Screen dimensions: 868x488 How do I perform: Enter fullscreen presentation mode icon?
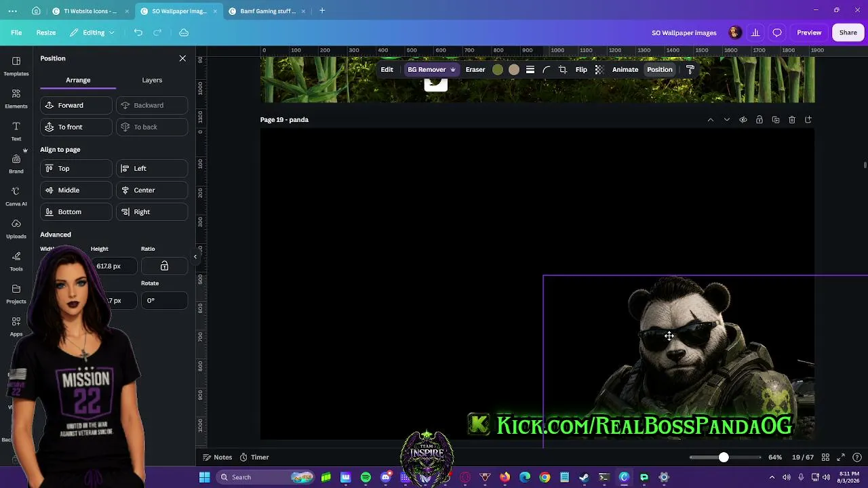(x=841, y=457)
